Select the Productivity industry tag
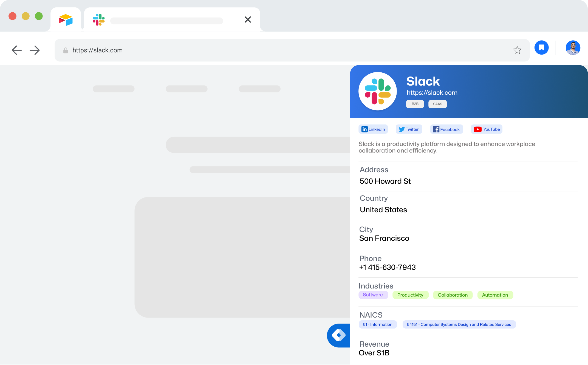Image resolution: width=588 pixels, height=365 pixels. (410, 295)
